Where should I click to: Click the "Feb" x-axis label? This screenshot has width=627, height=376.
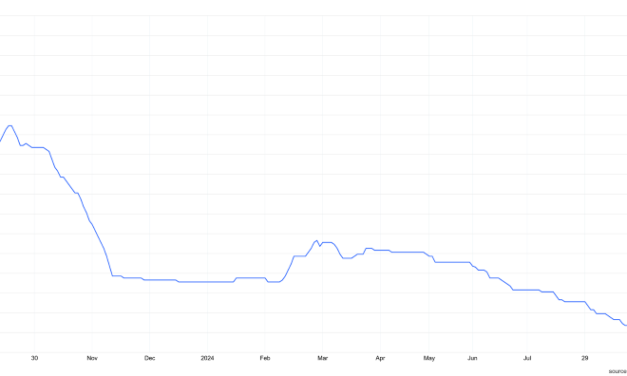265,358
